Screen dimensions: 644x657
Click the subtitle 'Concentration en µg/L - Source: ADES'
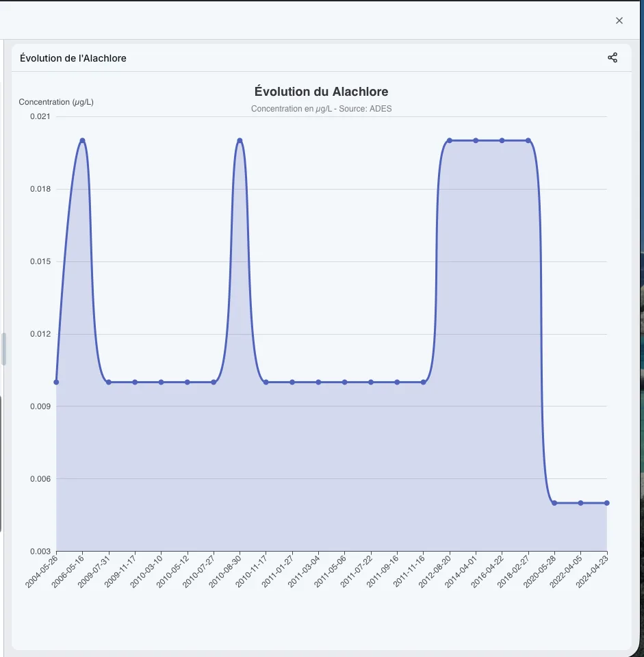(x=322, y=109)
